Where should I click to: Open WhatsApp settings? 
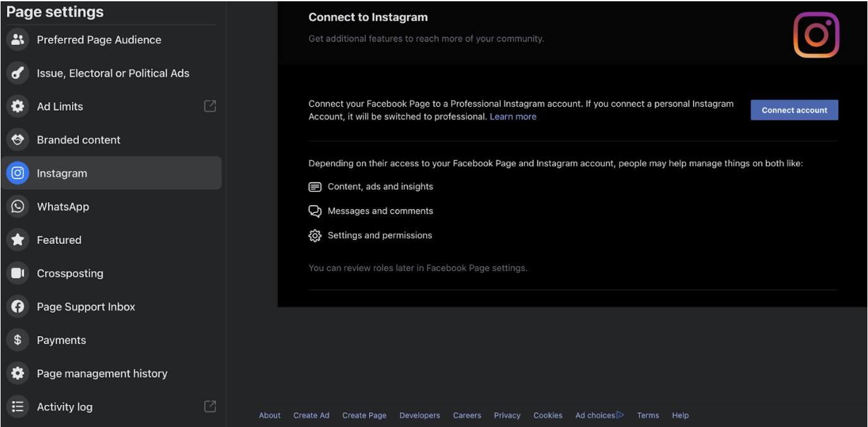pyautogui.click(x=111, y=207)
